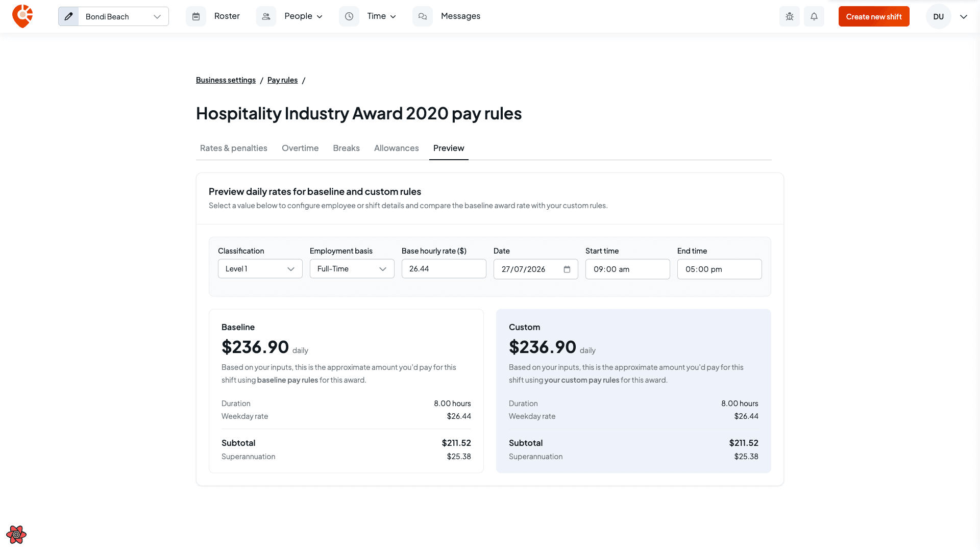980x551 pixels.
Task: Click the pencil edit icon beside Bondi Beach
Action: coord(68,16)
